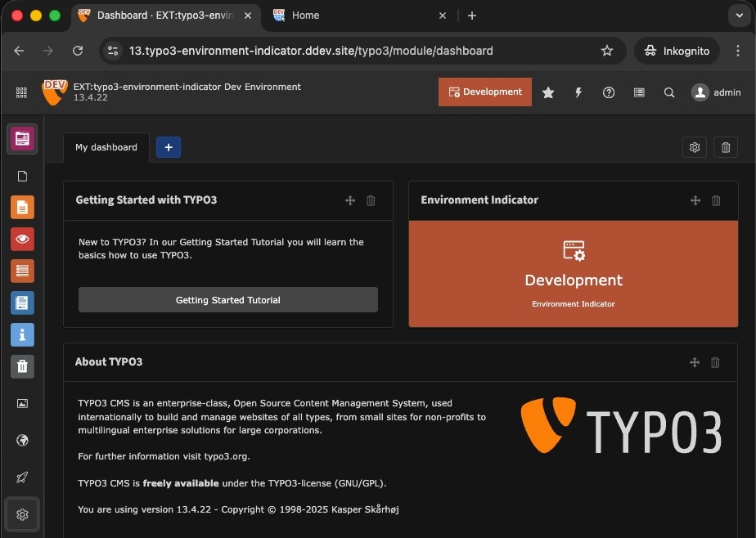Toggle the module menu grid icon
The height and width of the screenshot is (538, 756).
21,92
